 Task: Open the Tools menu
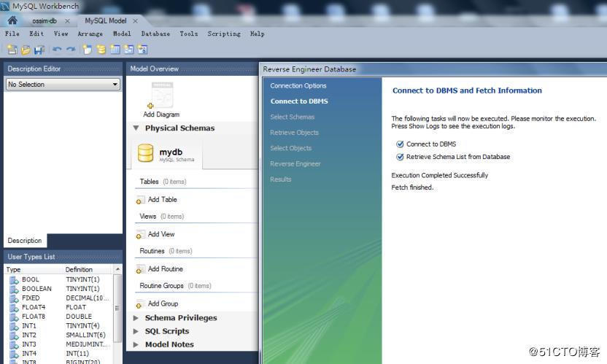[188, 34]
